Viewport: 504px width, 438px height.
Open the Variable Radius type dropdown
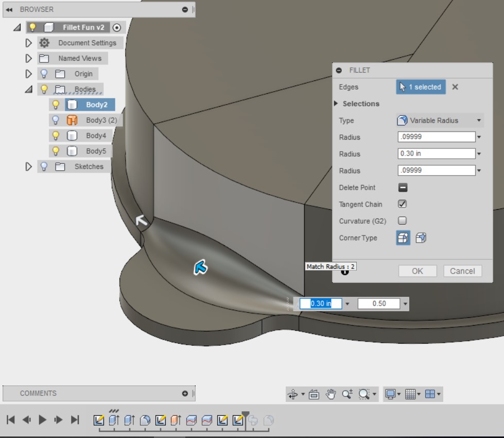440,121
